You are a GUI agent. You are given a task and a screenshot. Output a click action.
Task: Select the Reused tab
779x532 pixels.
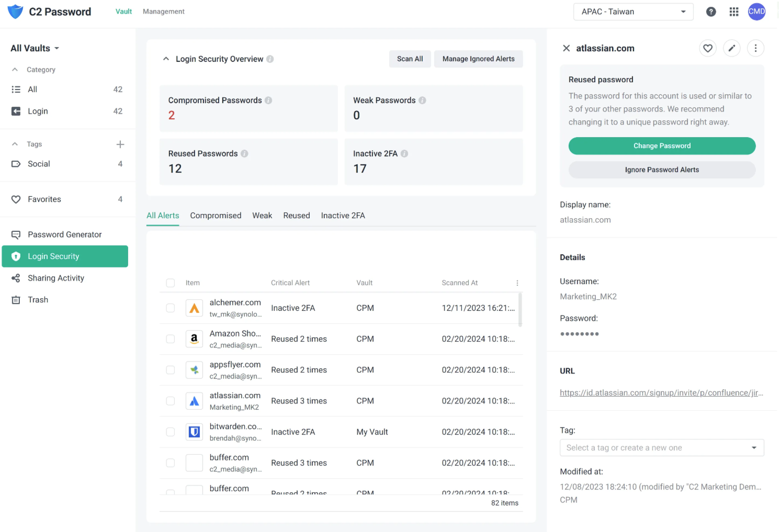tap(297, 216)
